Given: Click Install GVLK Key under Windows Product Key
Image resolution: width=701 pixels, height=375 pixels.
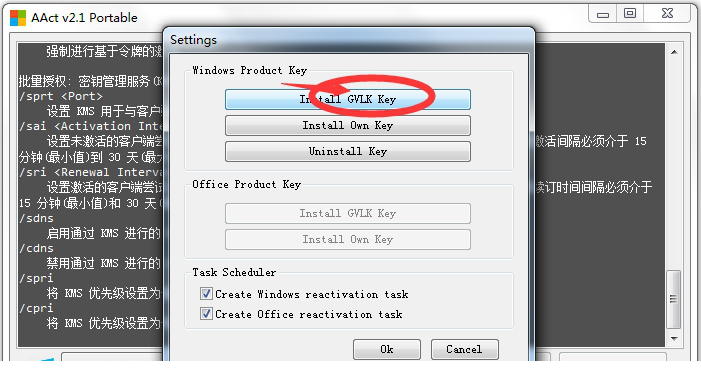Looking at the screenshot, I should [348, 99].
